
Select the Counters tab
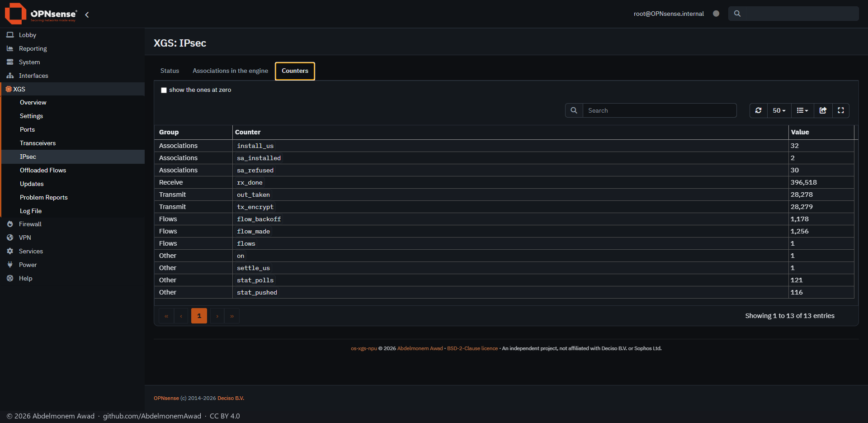(295, 71)
